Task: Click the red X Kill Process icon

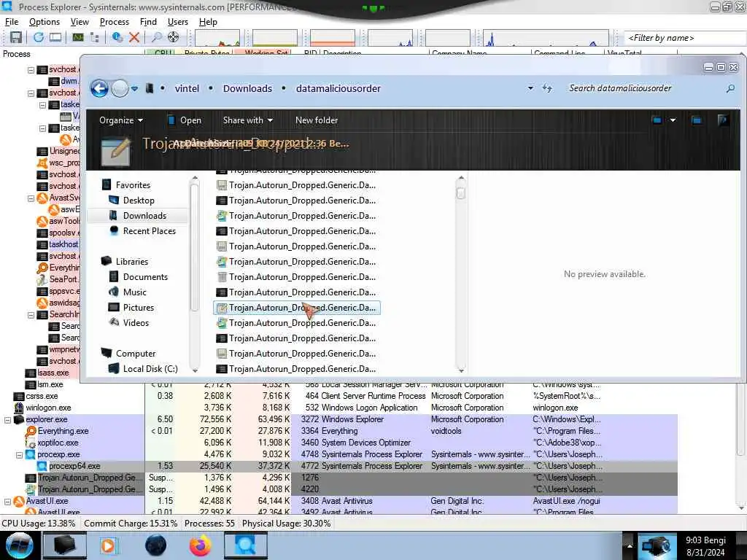Action: click(x=134, y=37)
